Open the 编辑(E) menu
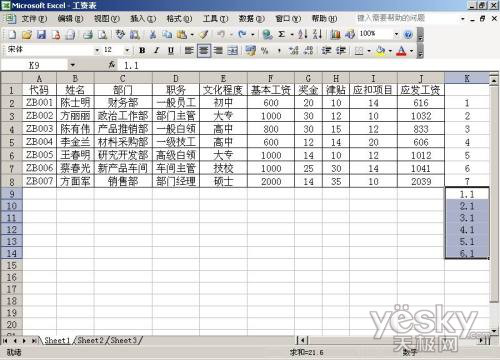The height and width of the screenshot is (360, 500). click(x=70, y=19)
